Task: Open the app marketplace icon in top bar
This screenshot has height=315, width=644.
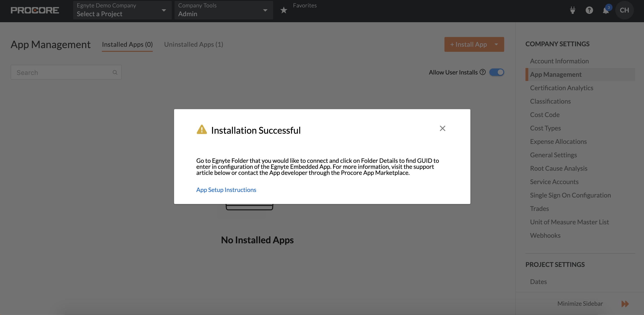Action: (572, 10)
